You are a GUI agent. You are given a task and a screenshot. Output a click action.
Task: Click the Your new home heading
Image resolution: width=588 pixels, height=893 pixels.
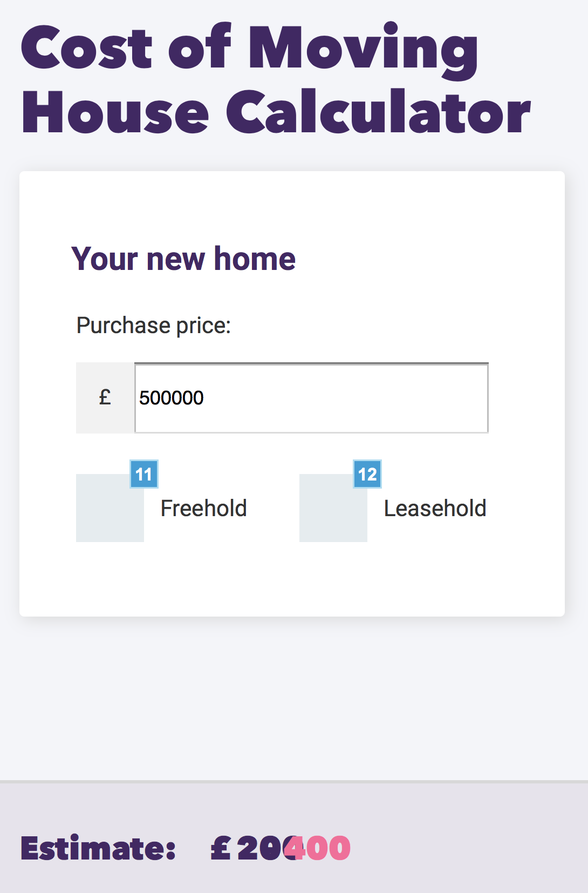(183, 259)
